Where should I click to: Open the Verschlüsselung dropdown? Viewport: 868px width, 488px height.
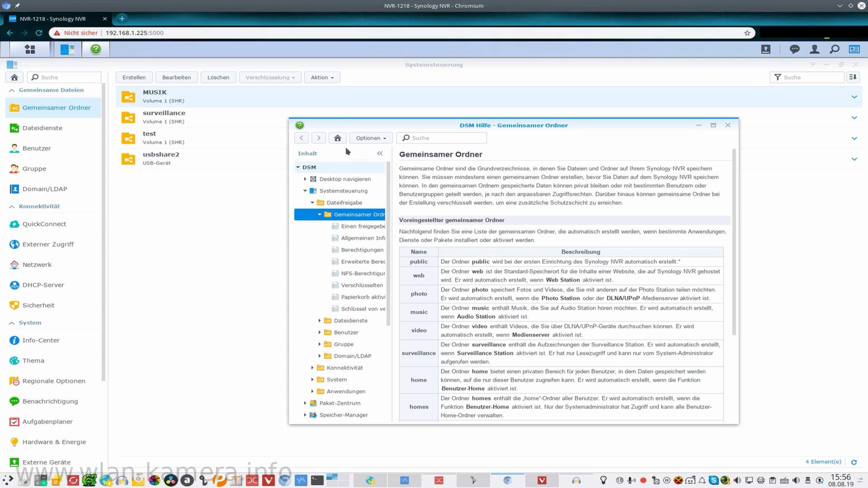270,77
